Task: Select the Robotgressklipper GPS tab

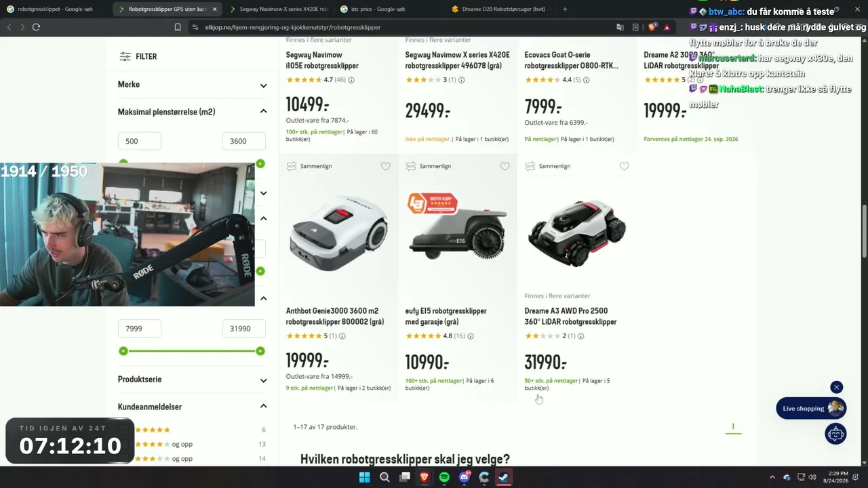Action: [x=166, y=9]
